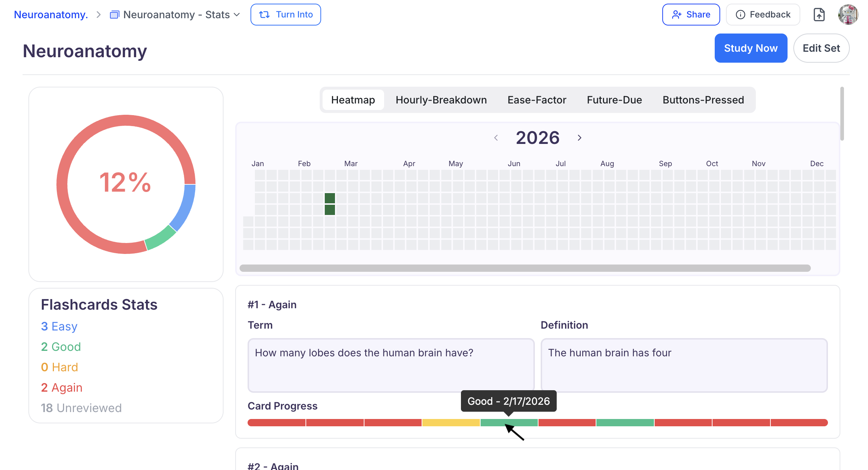
Task: Open the Neuroanatomy - Stats dropdown chevron
Action: click(237, 15)
